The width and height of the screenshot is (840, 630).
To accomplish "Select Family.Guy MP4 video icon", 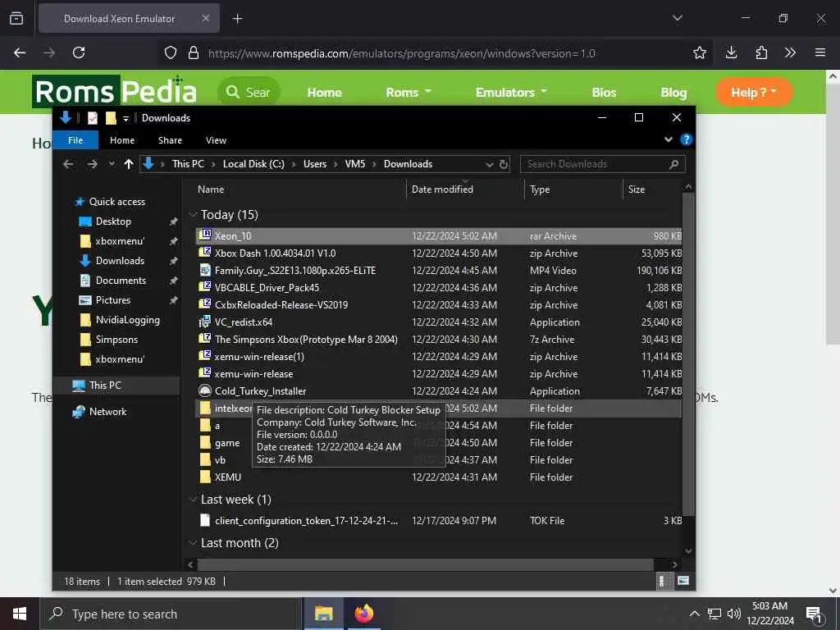I will 204,270.
